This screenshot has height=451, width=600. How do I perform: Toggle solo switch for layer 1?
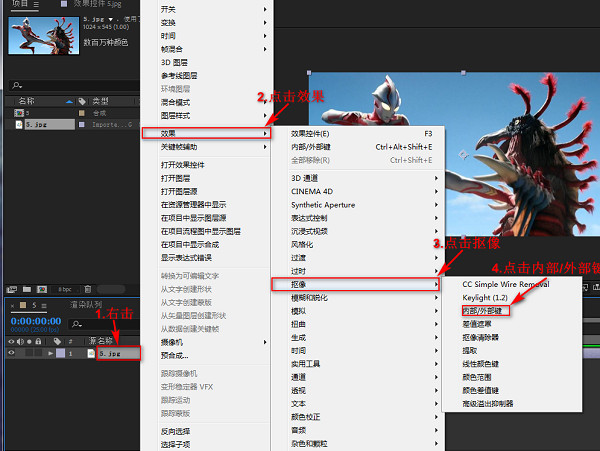click(29, 353)
